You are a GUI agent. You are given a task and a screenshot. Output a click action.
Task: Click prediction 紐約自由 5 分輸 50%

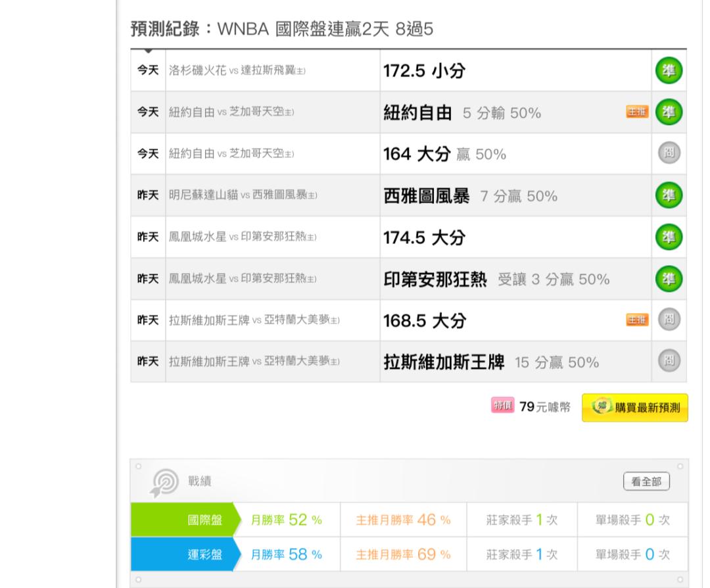pos(462,112)
